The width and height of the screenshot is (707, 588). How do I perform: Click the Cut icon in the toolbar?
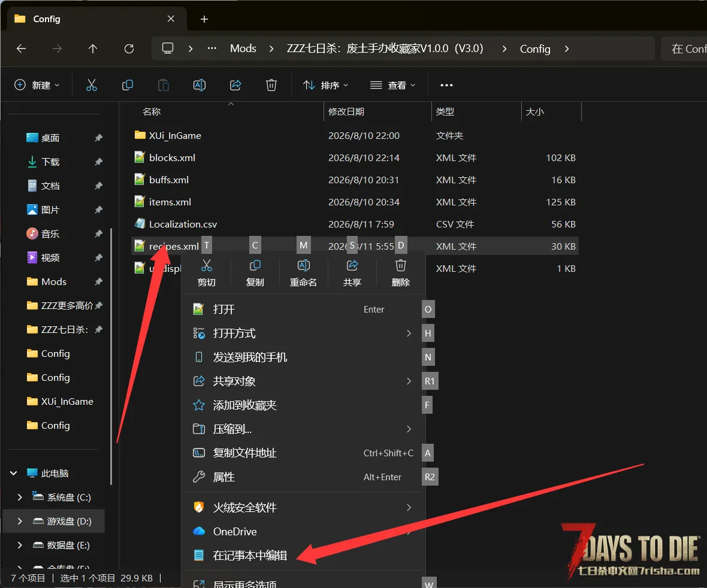tap(92, 85)
